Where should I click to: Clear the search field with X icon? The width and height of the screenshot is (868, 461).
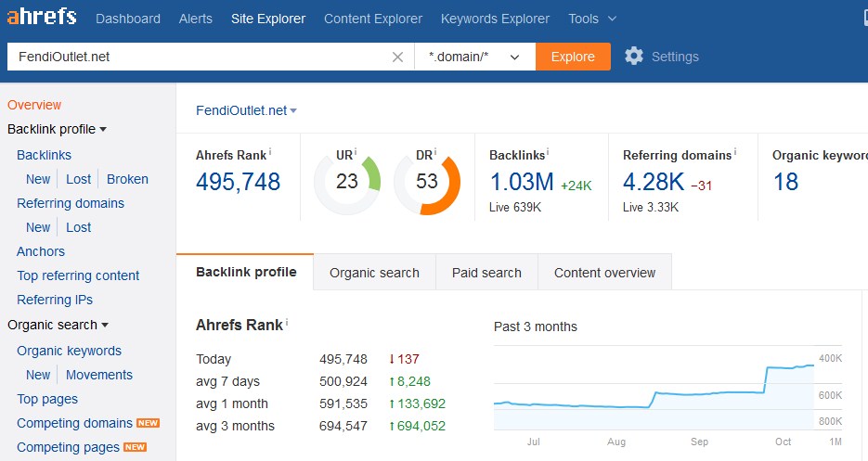pos(397,57)
